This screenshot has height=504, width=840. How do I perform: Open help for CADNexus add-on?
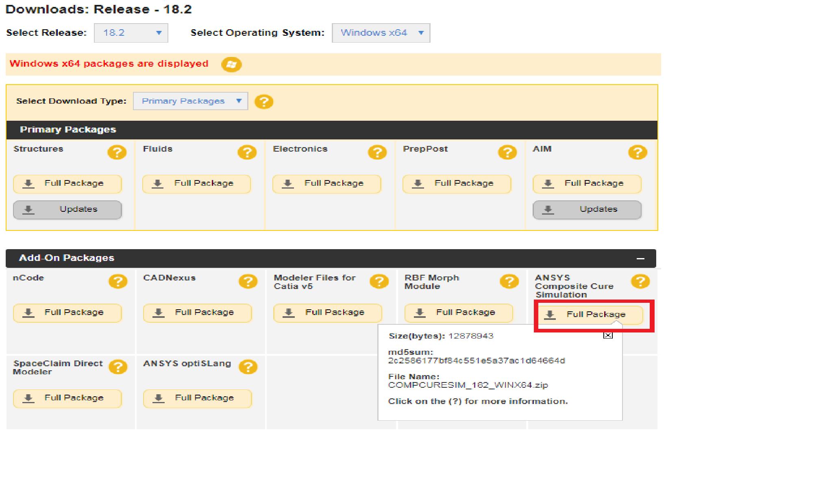coord(248,281)
